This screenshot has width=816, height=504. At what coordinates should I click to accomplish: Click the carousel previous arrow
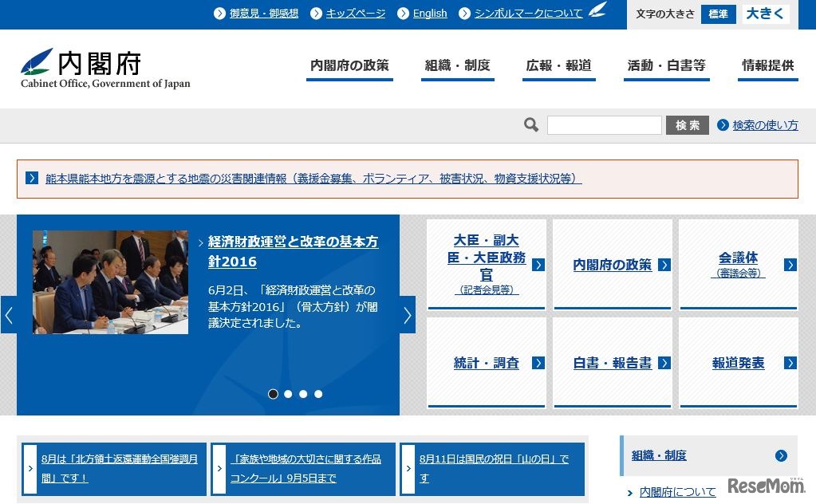(9, 315)
